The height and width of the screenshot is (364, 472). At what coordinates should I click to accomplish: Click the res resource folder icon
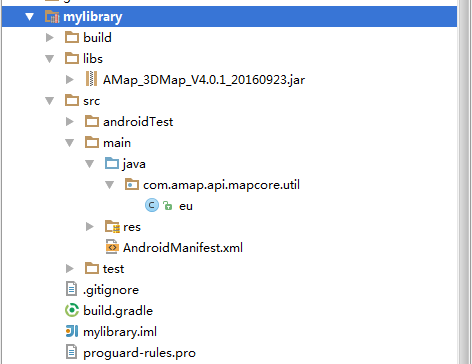pyautogui.click(x=112, y=227)
